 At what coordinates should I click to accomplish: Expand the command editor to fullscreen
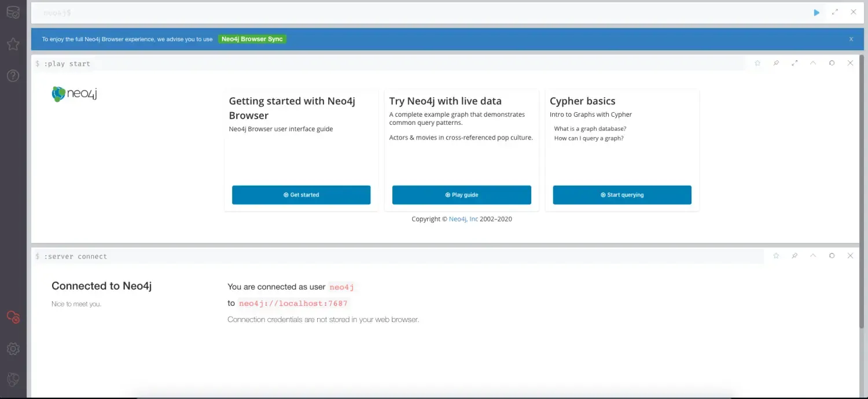(x=834, y=12)
